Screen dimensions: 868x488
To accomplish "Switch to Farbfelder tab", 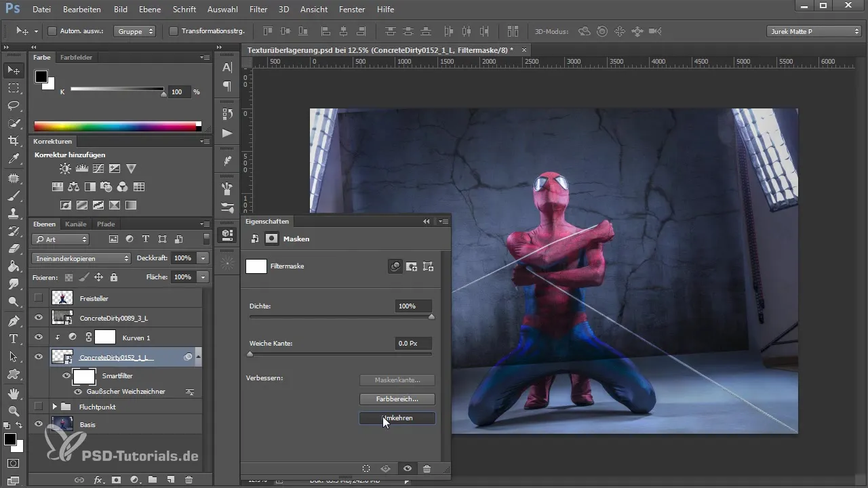I will click(x=77, y=57).
